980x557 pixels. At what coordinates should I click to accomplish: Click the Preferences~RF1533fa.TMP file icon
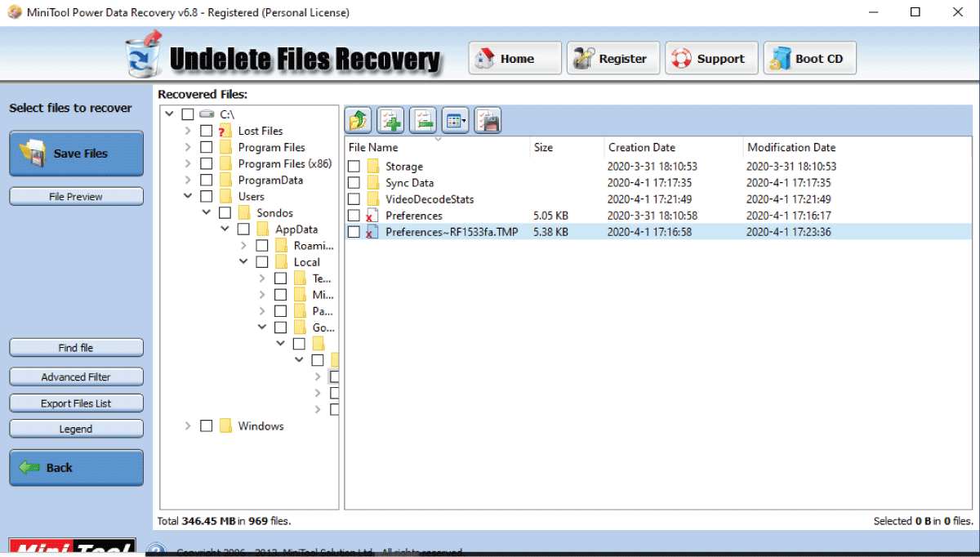click(372, 232)
